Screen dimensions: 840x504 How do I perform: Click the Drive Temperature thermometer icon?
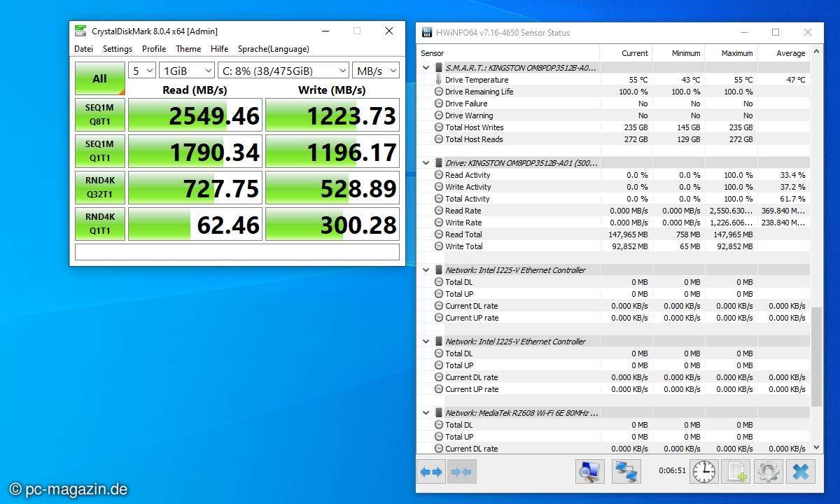[x=439, y=80]
